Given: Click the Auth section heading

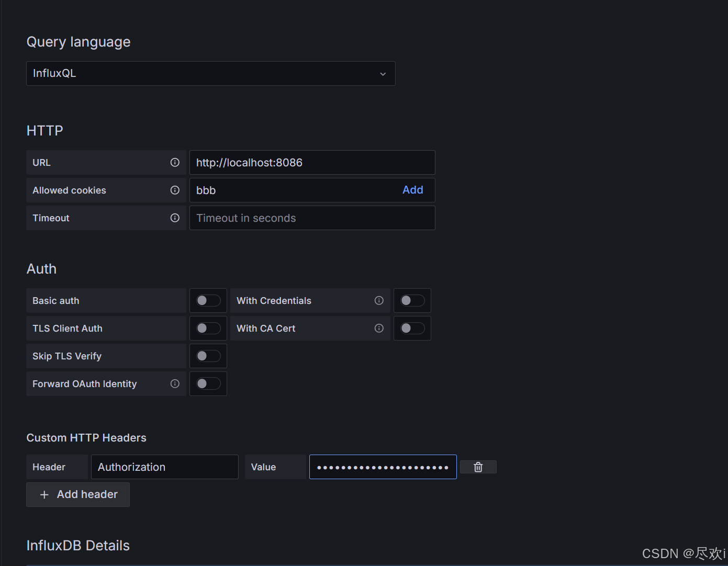Looking at the screenshot, I should click(x=41, y=269).
